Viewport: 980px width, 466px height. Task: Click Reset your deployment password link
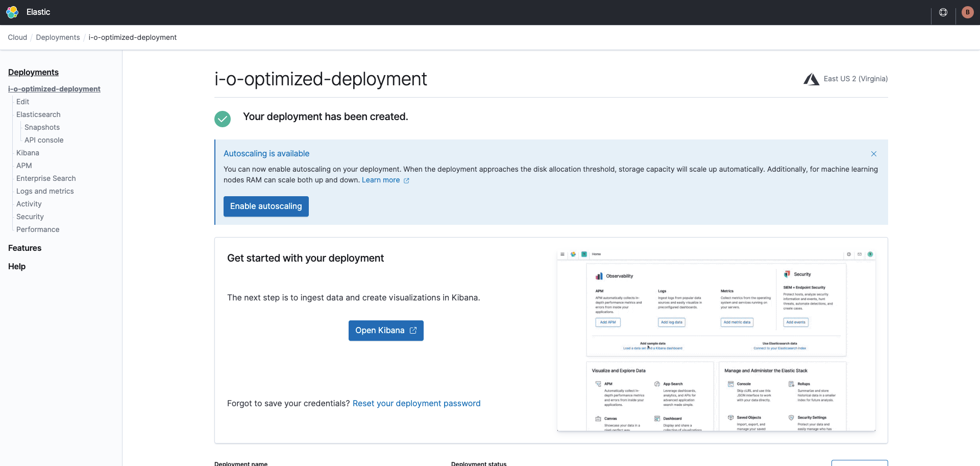tap(416, 404)
